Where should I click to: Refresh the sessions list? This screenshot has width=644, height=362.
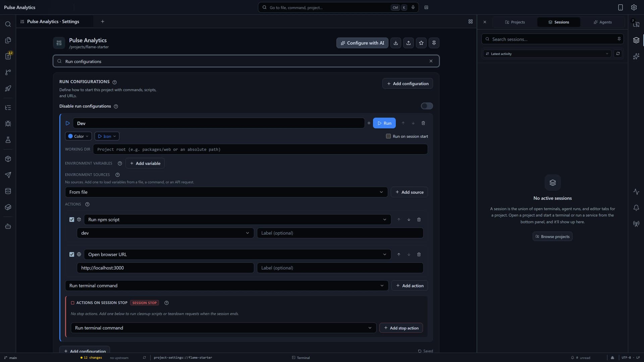[x=618, y=54]
